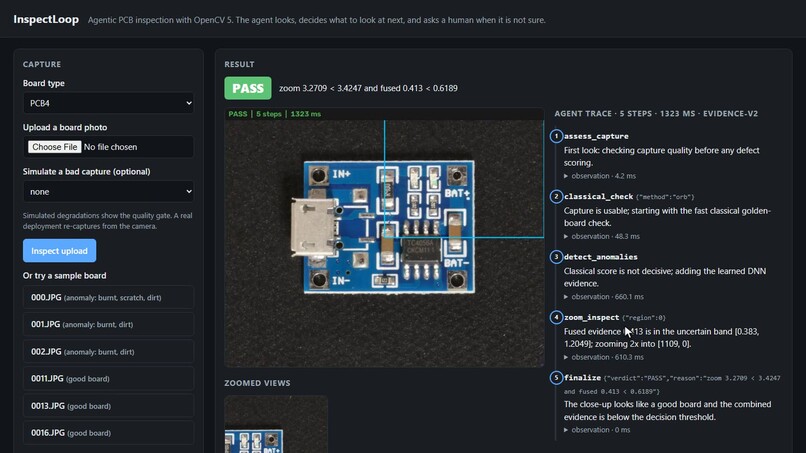Click the inspected PCB board image
This screenshot has height=453, width=806.
click(x=384, y=238)
